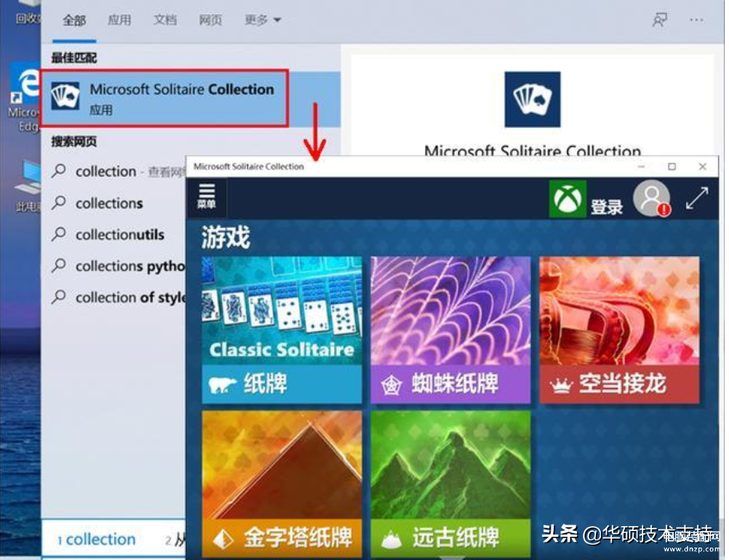Open the user profile avatar
The height and width of the screenshot is (560, 729).
(x=652, y=198)
